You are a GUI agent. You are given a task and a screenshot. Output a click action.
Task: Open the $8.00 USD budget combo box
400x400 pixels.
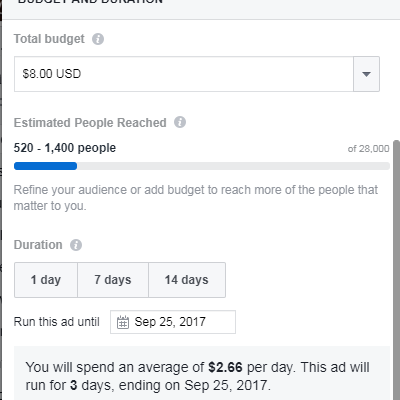(197, 74)
